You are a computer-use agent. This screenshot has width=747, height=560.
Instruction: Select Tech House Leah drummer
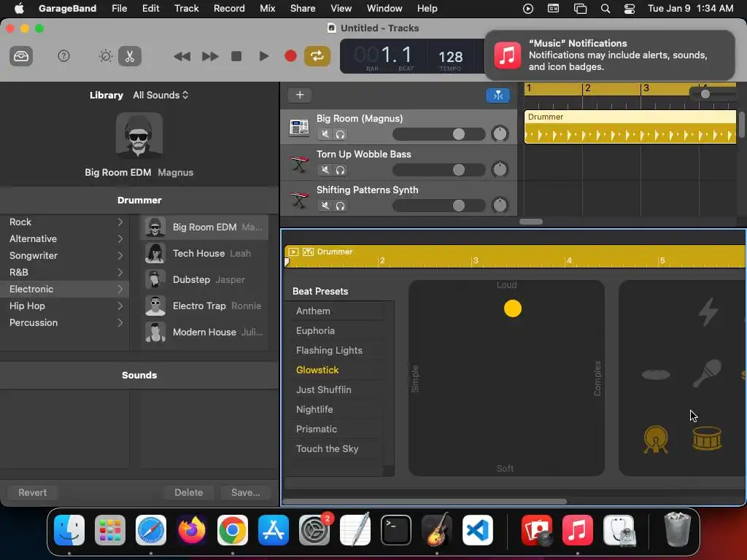pos(204,253)
